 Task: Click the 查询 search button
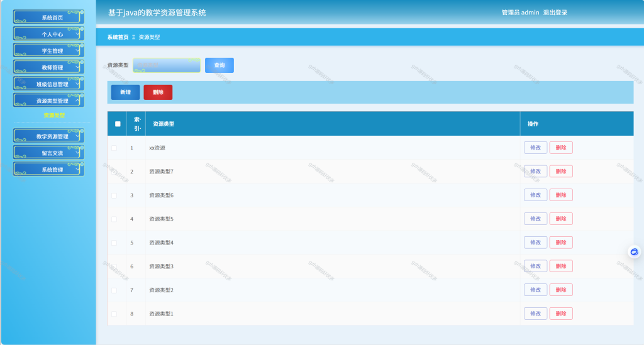pyautogui.click(x=219, y=65)
